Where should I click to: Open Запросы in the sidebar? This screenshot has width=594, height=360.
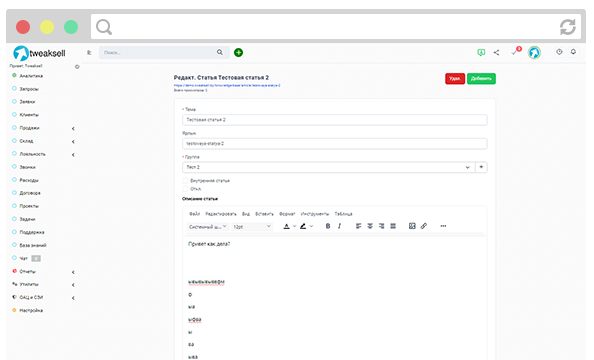[x=29, y=89]
